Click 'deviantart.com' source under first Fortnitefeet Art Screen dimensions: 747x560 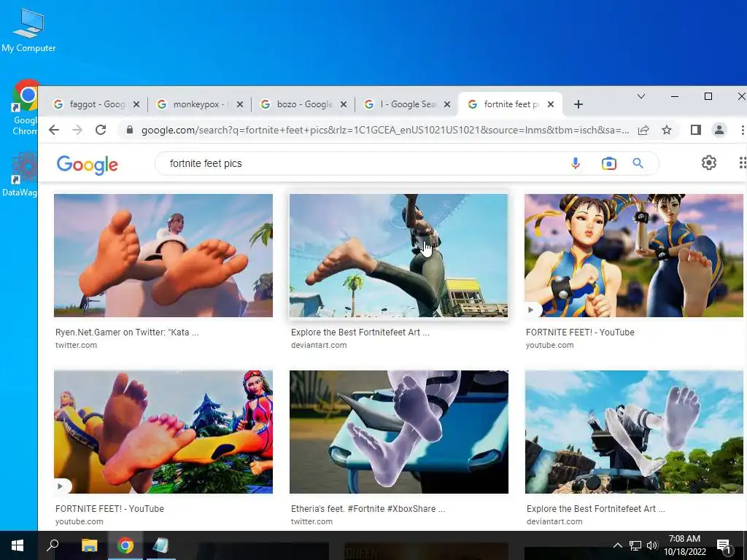319,345
